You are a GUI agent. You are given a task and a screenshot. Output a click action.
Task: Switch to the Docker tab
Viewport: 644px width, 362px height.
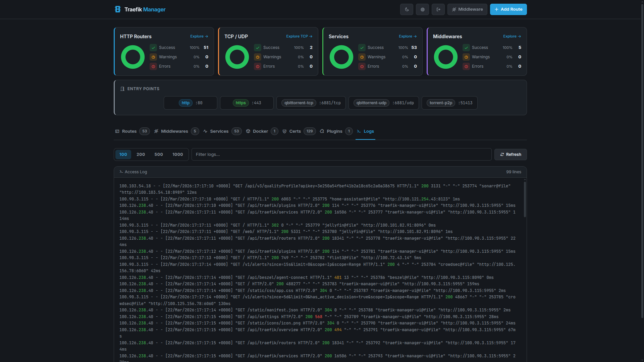tap(260, 131)
